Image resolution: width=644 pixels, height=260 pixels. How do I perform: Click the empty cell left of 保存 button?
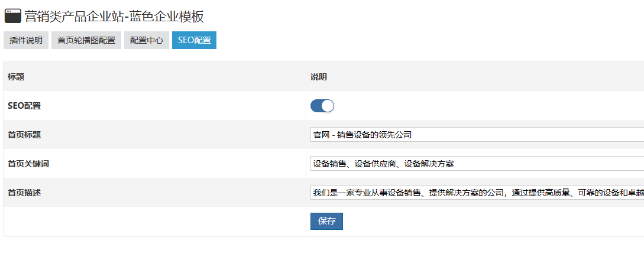pos(154,222)
